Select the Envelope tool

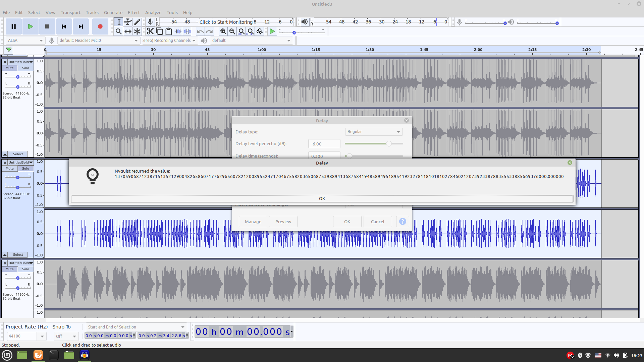coord(128,22)
